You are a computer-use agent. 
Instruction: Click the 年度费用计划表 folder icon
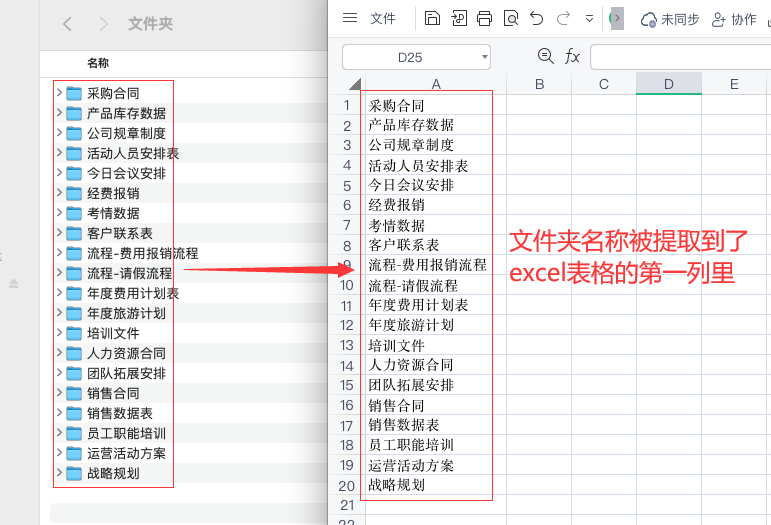pyautogui.click(x=74, y=293)
